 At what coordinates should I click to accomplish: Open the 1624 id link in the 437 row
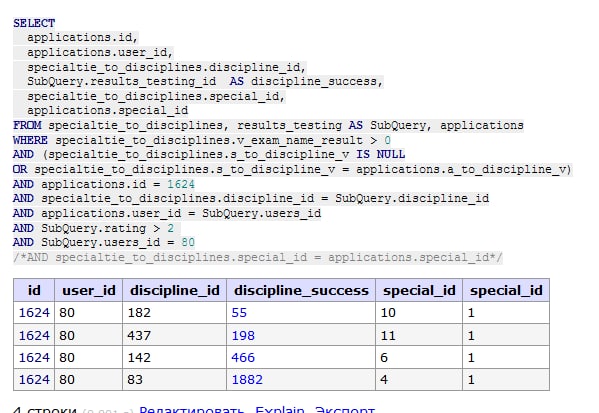click(x=34, y=336)
